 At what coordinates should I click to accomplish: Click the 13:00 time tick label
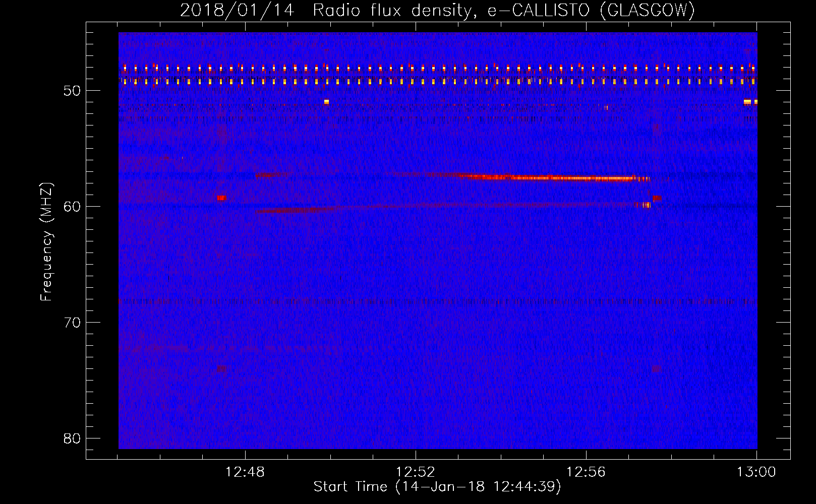coord(756,472)
